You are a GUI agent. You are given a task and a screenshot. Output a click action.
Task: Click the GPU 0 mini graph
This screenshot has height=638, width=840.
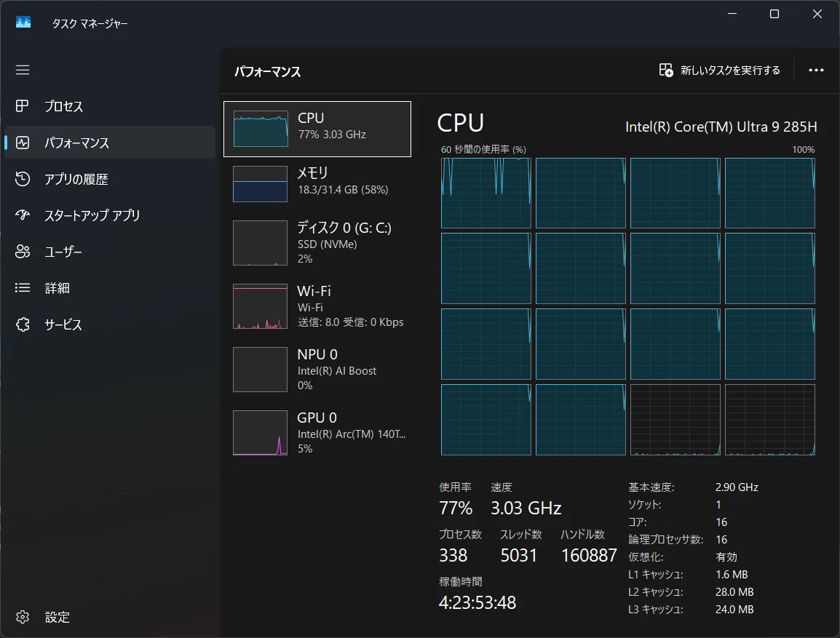260,432
